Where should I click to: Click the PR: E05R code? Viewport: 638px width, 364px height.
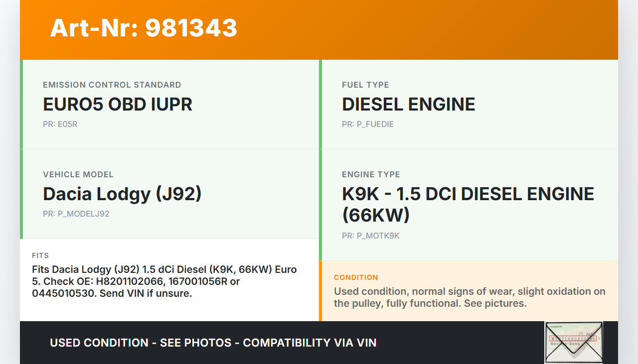60,124
